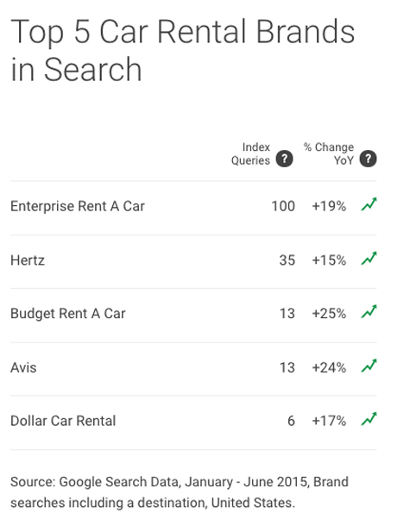This screenshot has width=410, height=532.
Task: Select the Avis brand name
Action: (x=23, y=368)
